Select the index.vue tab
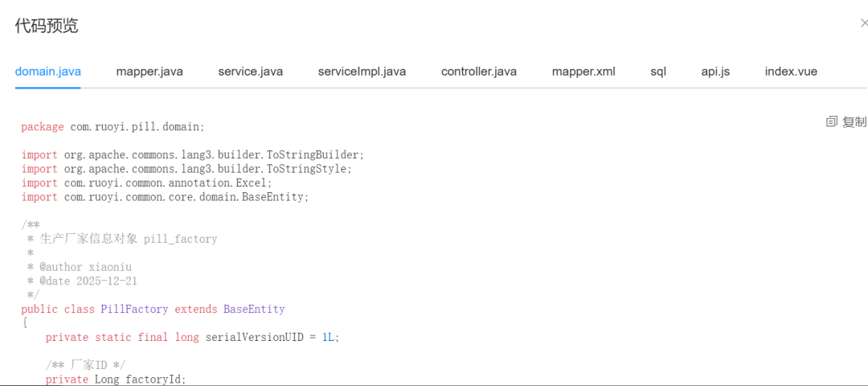 791,72
